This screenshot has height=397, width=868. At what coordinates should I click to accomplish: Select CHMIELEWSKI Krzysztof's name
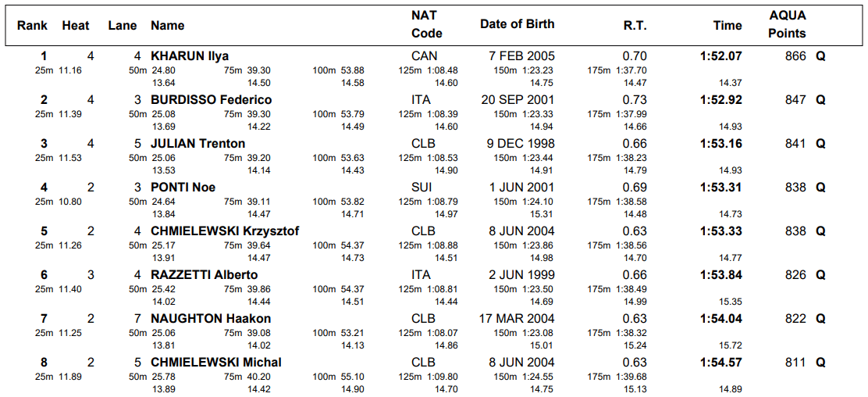pos(225,231)
